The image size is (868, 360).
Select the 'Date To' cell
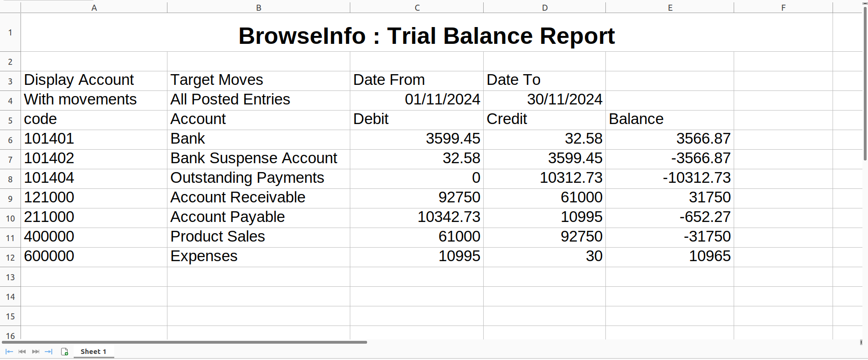(545, 81)
